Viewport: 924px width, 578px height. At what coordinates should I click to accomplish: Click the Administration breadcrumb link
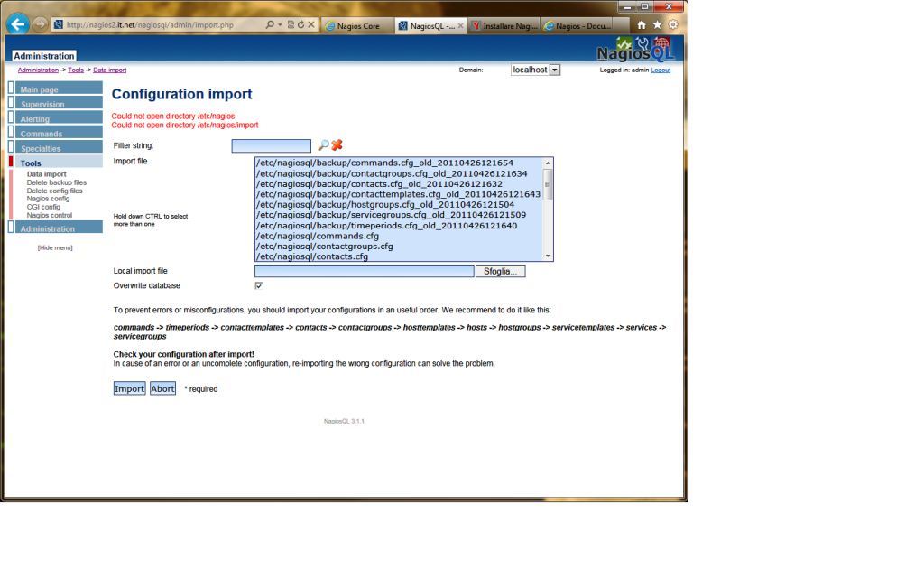point(38,70)
